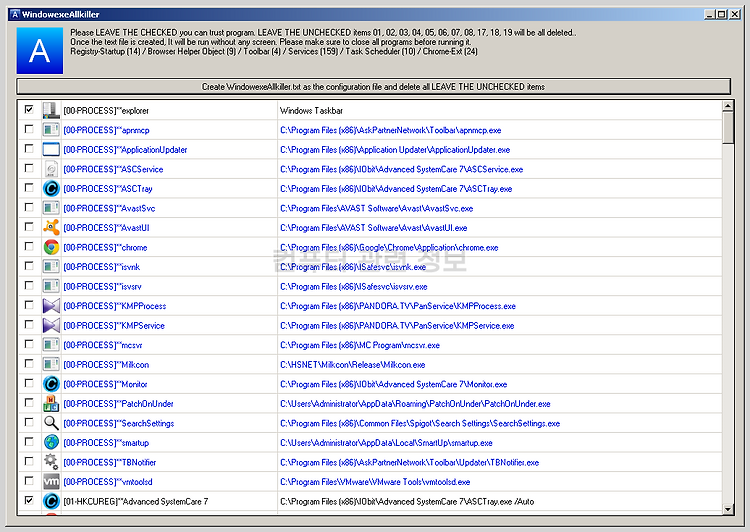Click the vertical scrollbar thumb

pos(728,127)
